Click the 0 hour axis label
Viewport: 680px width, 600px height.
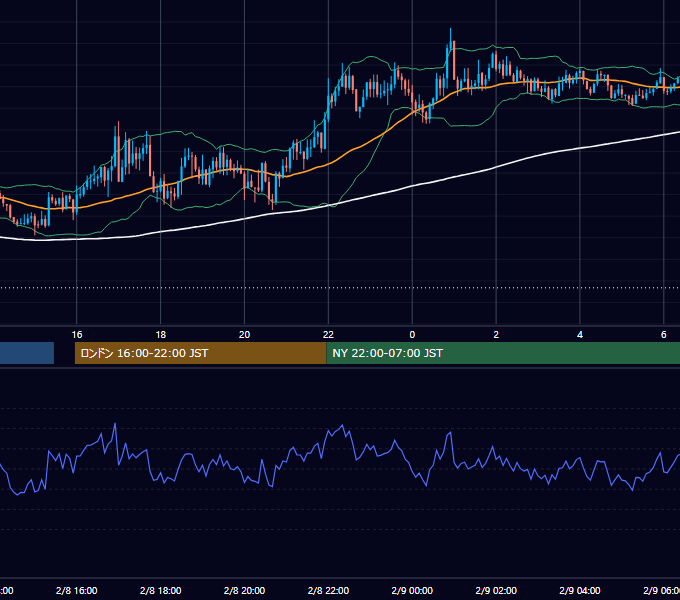(x=412, y=335)
